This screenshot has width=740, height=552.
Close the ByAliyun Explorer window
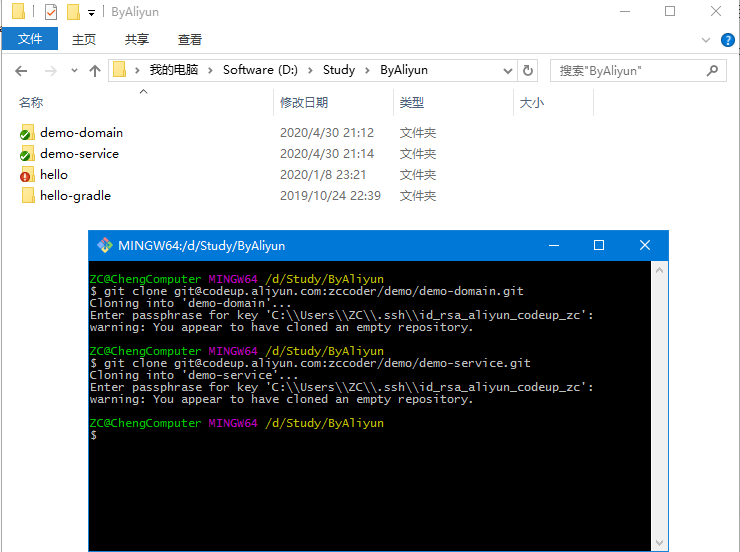[x=715, y=11]
